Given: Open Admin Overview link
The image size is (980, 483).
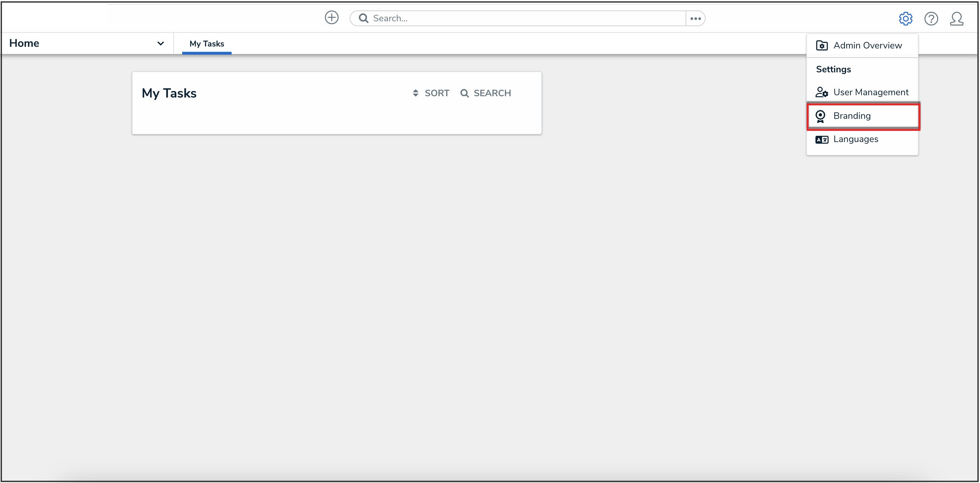Looking at the screenshot, I should 867,45.
